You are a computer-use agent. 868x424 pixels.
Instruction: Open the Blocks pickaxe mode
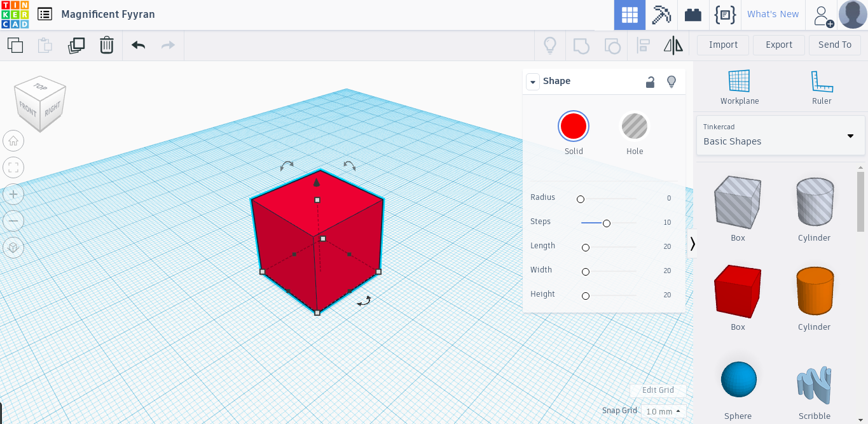point(661,15)
